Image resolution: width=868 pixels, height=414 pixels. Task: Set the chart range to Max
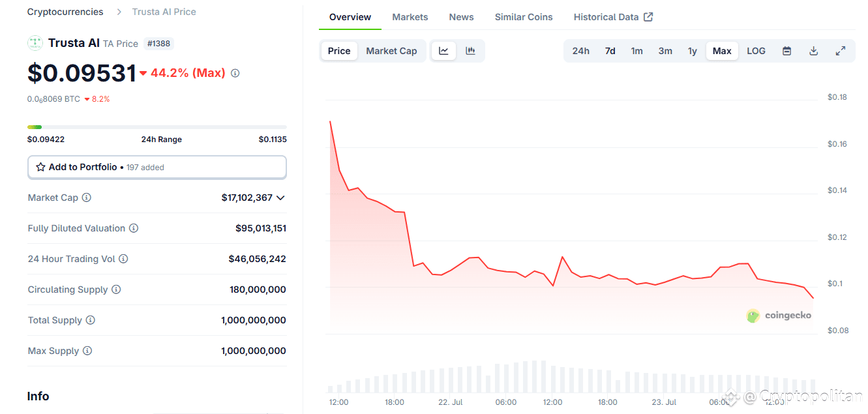click(722, 51)
